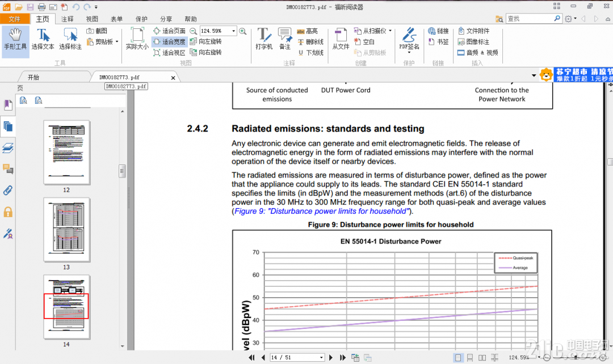Select the page 12 thumbnail

click(x=67, y=153)
